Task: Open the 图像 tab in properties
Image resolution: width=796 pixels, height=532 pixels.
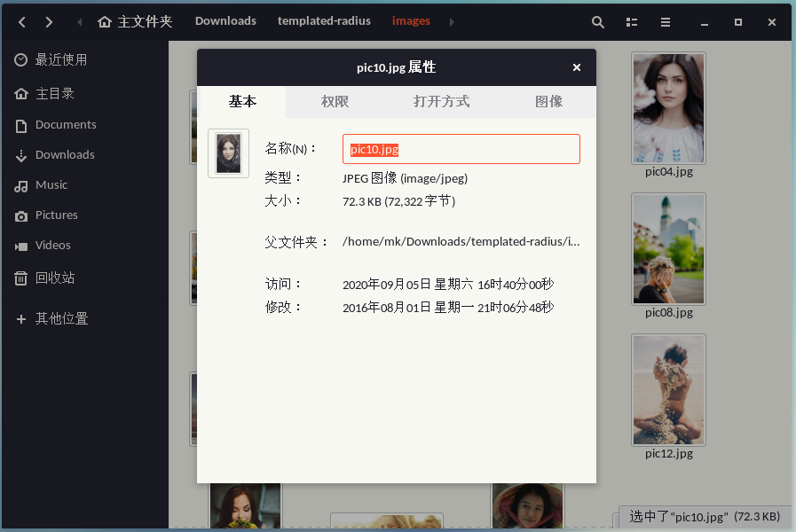Action: point(548,102)
